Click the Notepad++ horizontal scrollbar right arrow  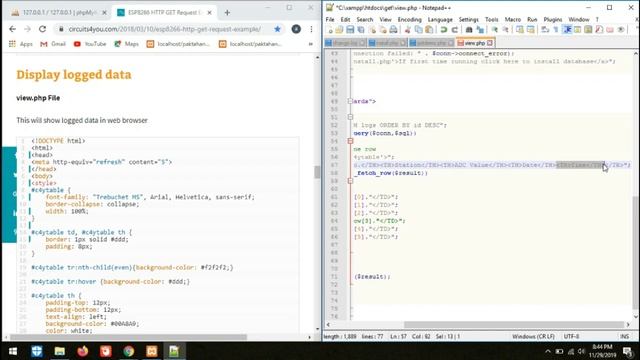(x=628, y=325)
